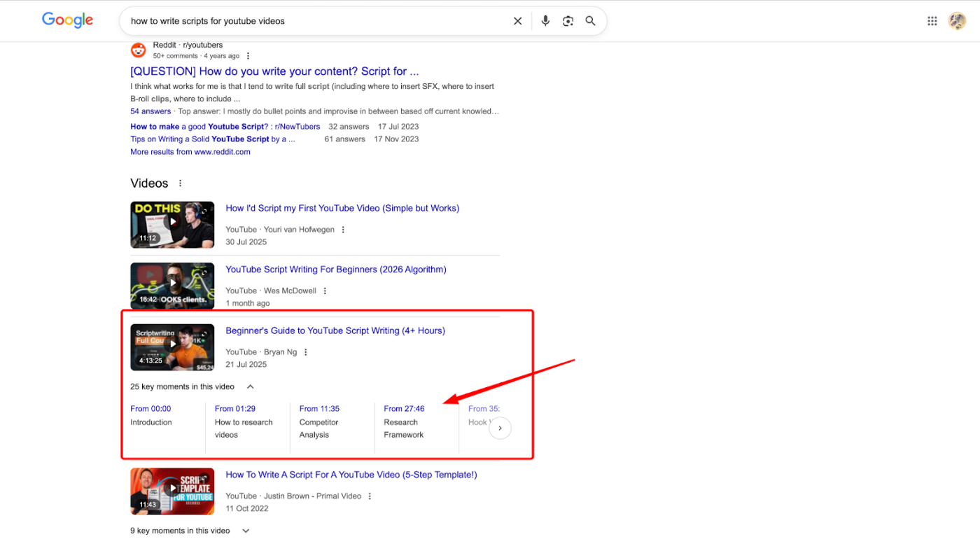Open the Google apps grid icon

[932, 21]
